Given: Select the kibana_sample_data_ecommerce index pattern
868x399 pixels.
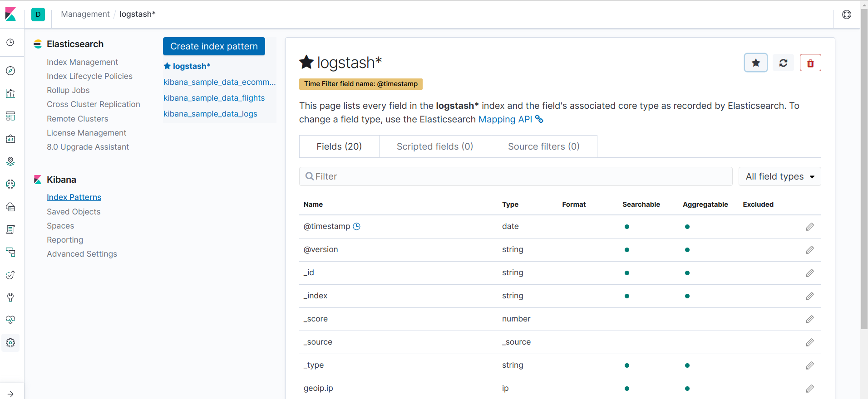Looking at the screenshot, I should pyautogui.click(x=220, y=82).
